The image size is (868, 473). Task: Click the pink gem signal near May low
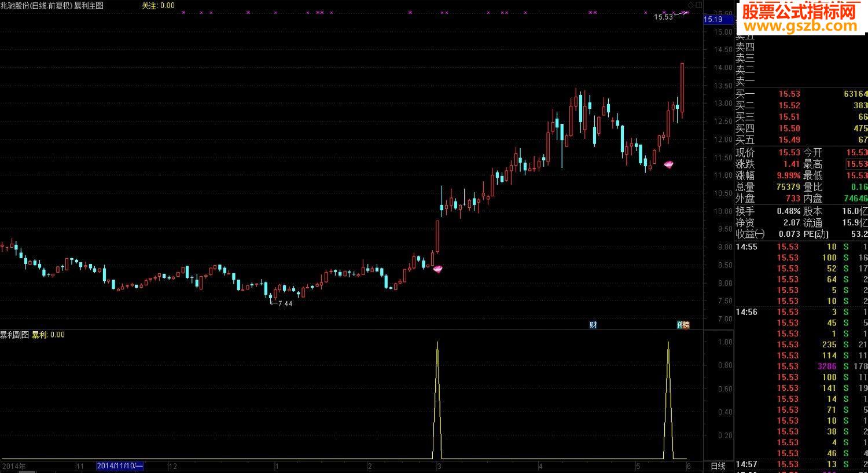coord(669,165)
